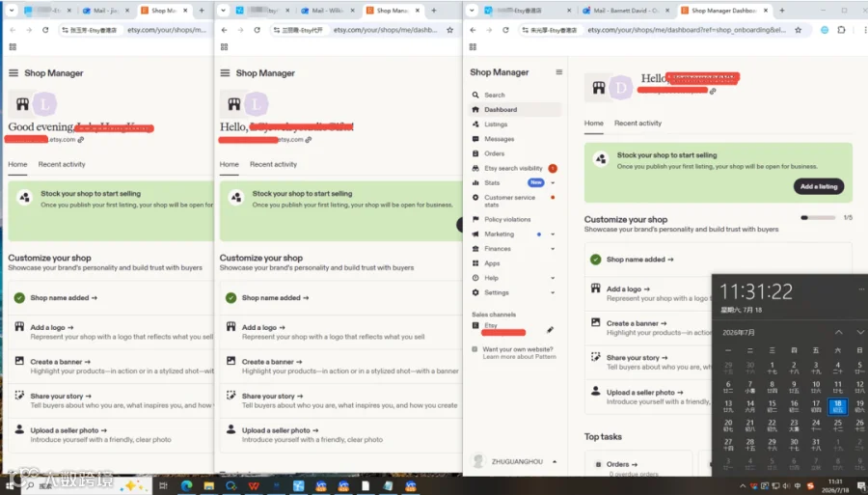Open the Orders top task in right window
868x495 pixels.
(x=622, y=464)
